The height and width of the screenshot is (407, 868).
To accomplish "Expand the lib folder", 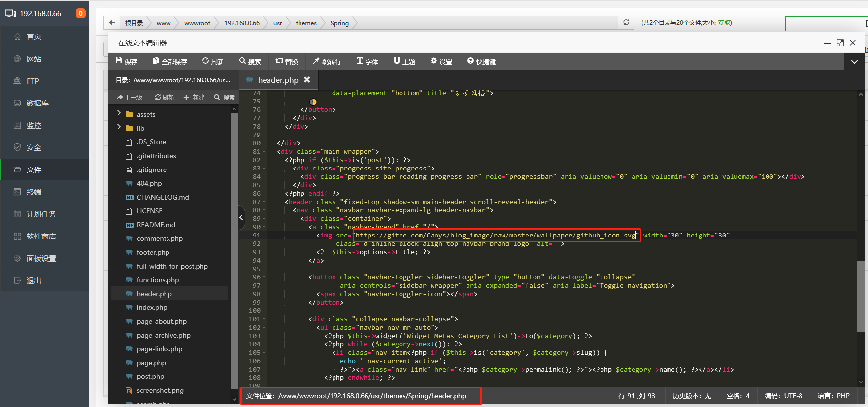I will point(119,128).
